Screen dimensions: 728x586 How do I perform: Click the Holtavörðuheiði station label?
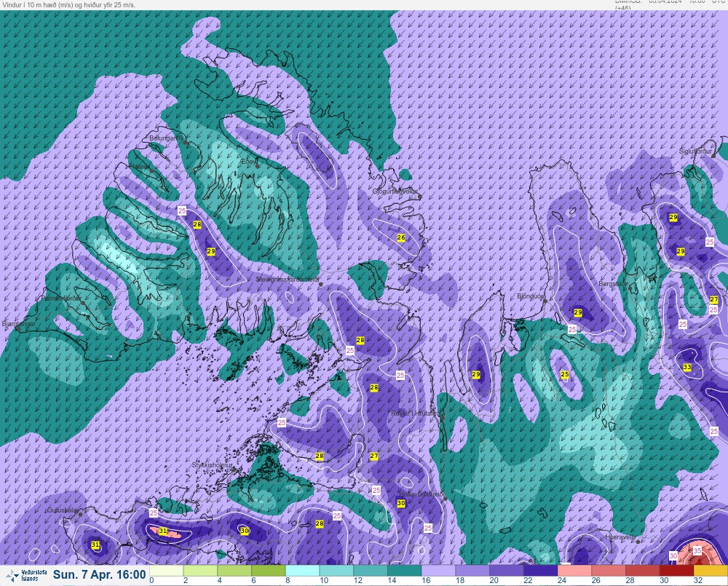pyautogui.click(x=422, y=494)
